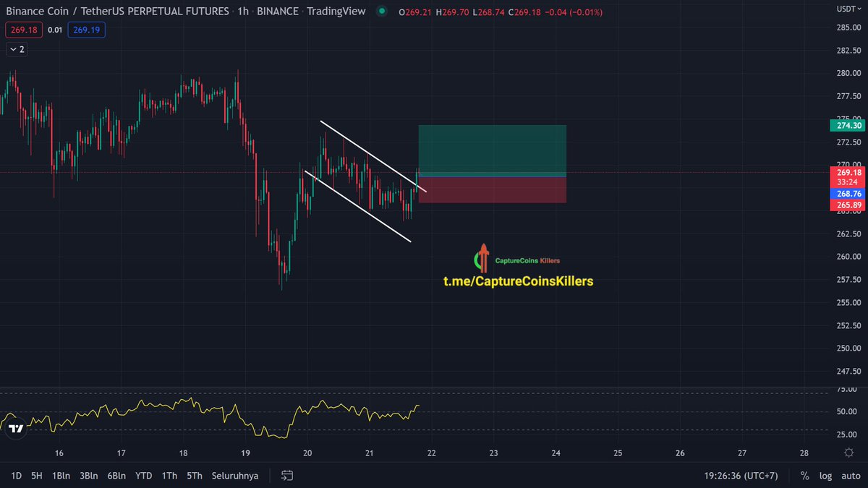Toggle the percentage scale mode

pyautogui.click(x=803, y=476)
